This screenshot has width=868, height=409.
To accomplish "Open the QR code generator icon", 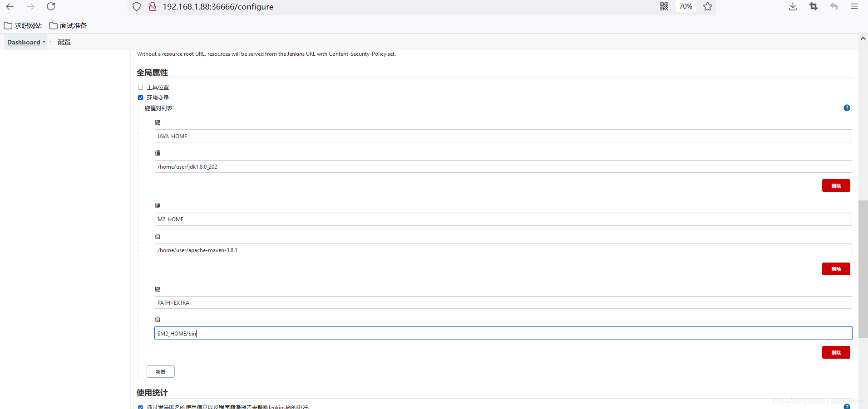I will click(x=664, y=6).
